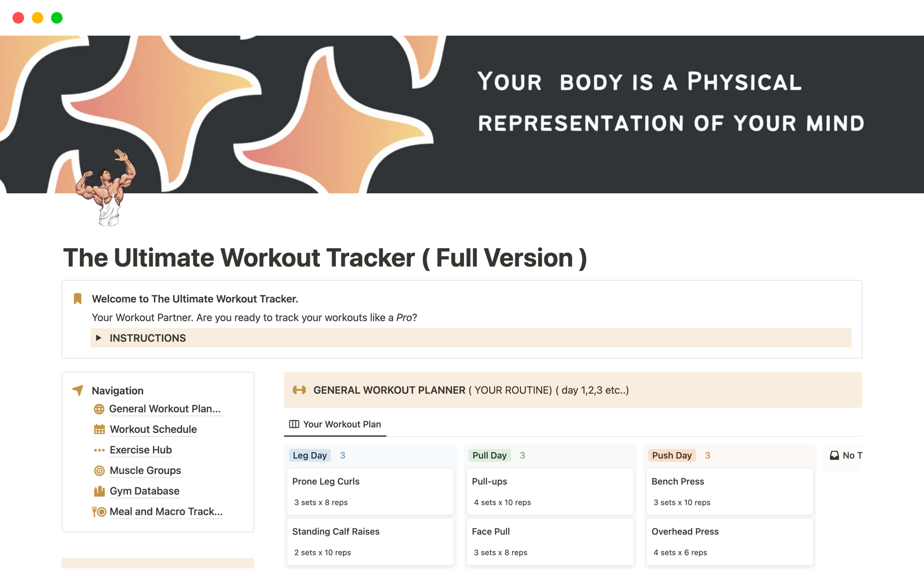This screenshot has width=924, height=578.
Task: Select the Leg Day group label
Action: [x=309, y=456]
